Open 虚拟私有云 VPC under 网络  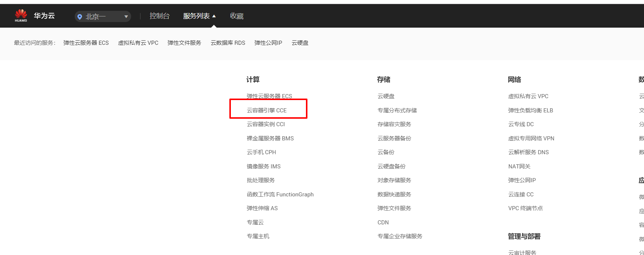pos(528,96)
